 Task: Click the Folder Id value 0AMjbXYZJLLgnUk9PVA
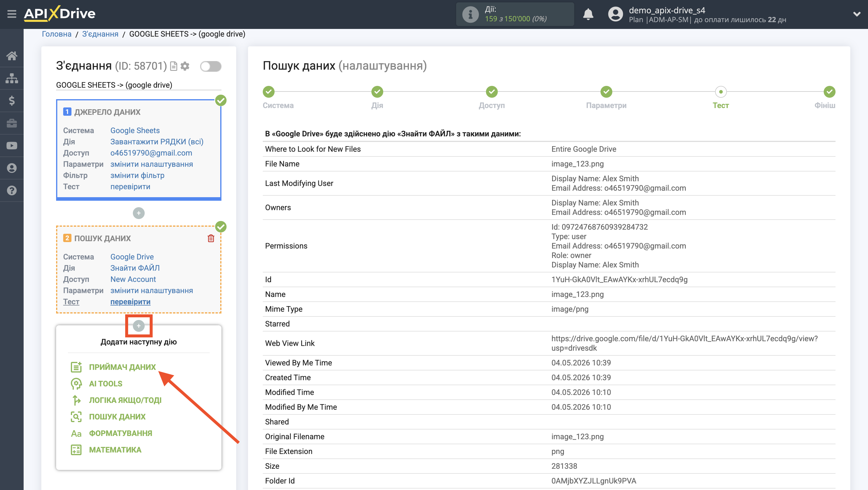click(x=594, y=481)
